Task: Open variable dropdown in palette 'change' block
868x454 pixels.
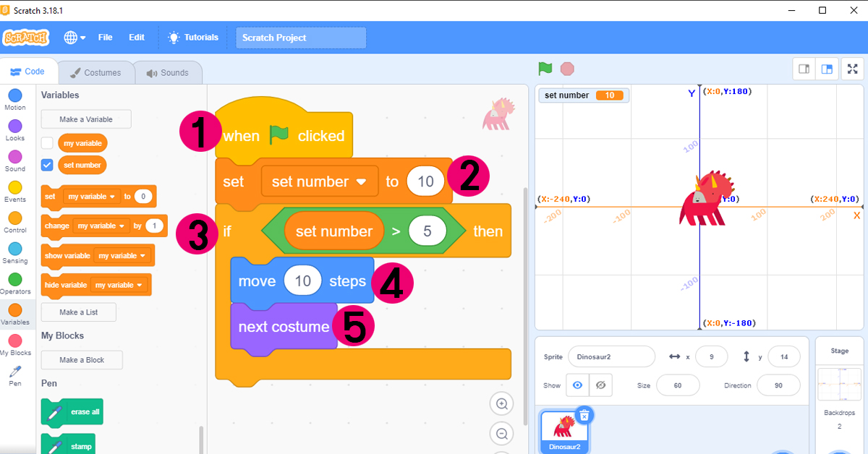Action: [102, 226]
